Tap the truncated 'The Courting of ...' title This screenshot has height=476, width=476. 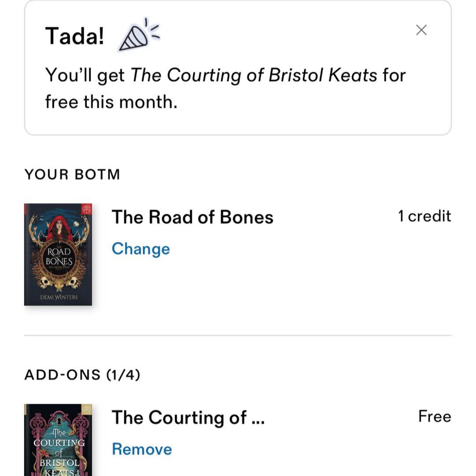[x=188, y=418]
